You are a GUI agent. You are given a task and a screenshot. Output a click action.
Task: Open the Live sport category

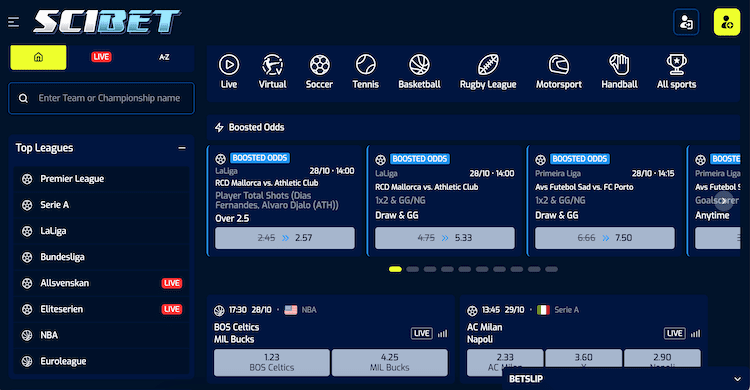click(x=229, y=71)
